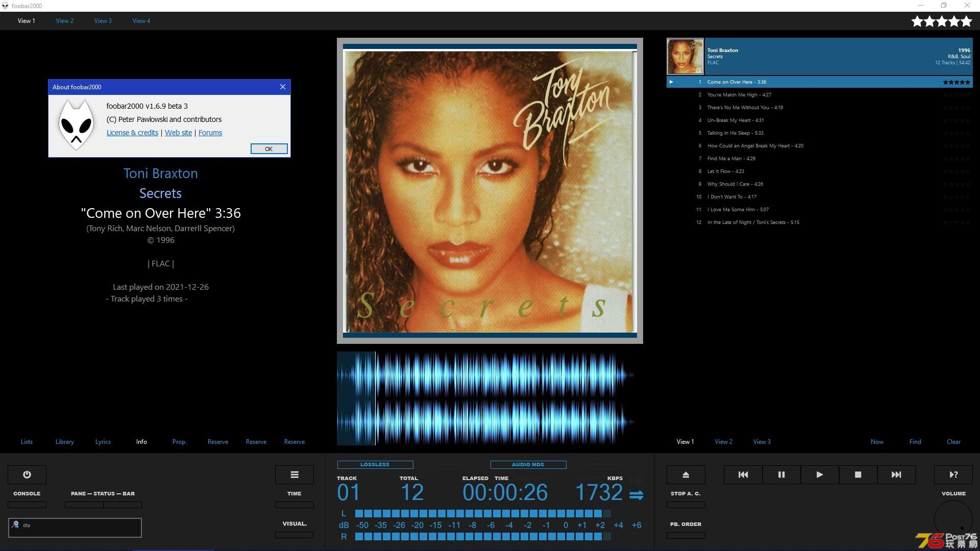Open the Prop. panel tab
Image resolution: width=980 pixels, height=551 pixels.
pyautogui.click(x=180, y=442)
